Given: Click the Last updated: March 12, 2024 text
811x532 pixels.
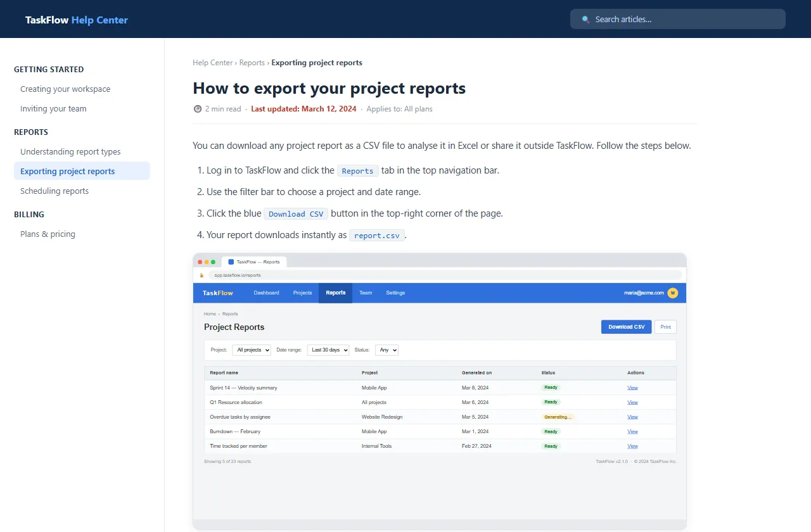Looking at the screenshot, I should tap(303, 109).
